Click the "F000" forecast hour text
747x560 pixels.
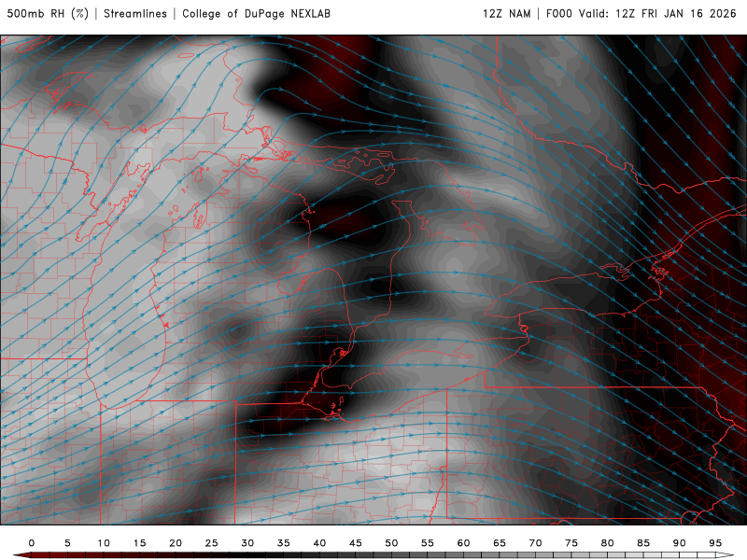pos(558,13)
